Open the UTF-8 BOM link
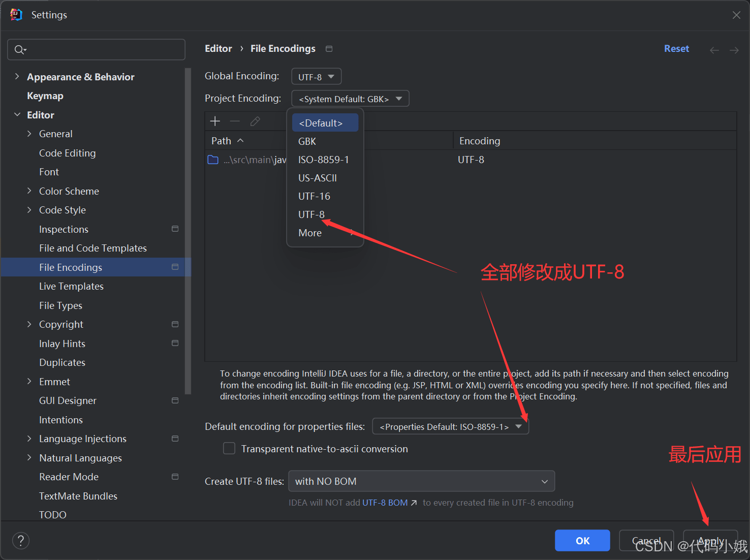 (385, 503)
